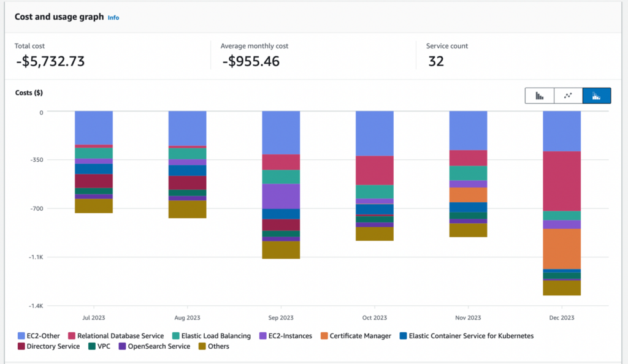Select the pink RDS segment of Dec 2023 bar
The image size is (628, 364).
561,181
